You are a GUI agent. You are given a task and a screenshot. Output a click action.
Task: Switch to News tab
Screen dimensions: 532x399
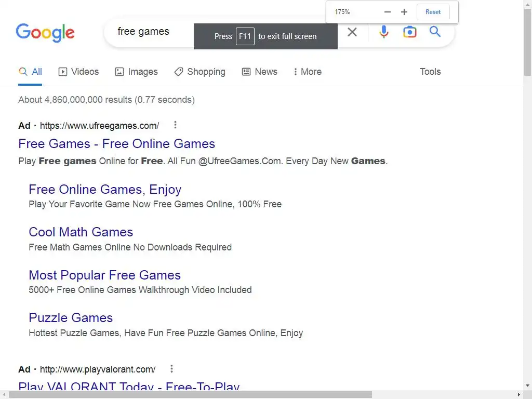[260, 72]
